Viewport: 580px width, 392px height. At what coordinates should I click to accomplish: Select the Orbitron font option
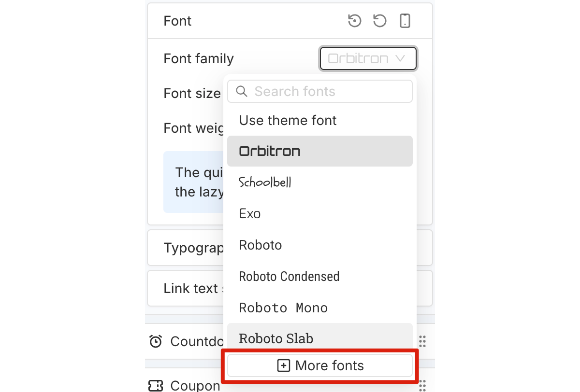[320, 151]
